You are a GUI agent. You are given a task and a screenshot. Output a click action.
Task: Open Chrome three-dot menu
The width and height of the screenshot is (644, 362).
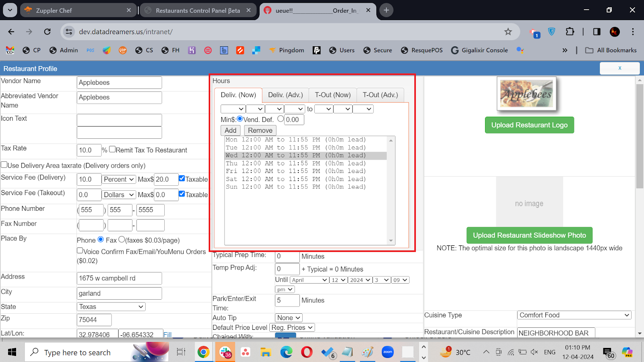633,32
